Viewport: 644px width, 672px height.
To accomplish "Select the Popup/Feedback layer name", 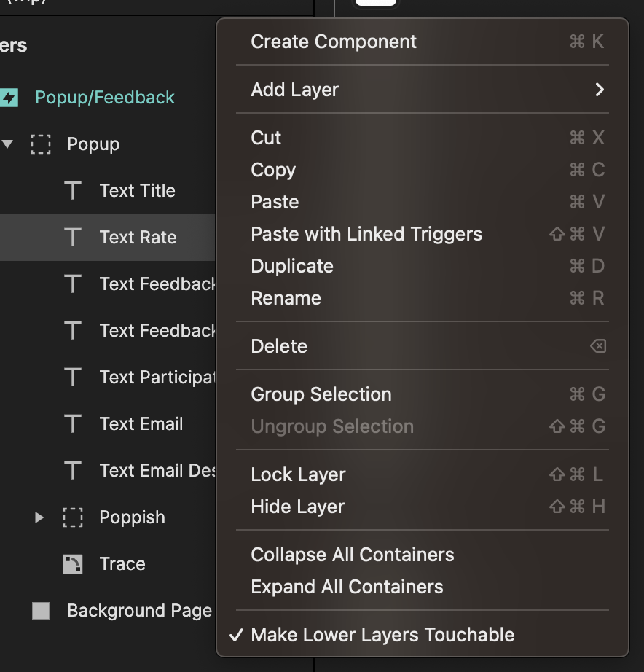I will coord(105,97).
